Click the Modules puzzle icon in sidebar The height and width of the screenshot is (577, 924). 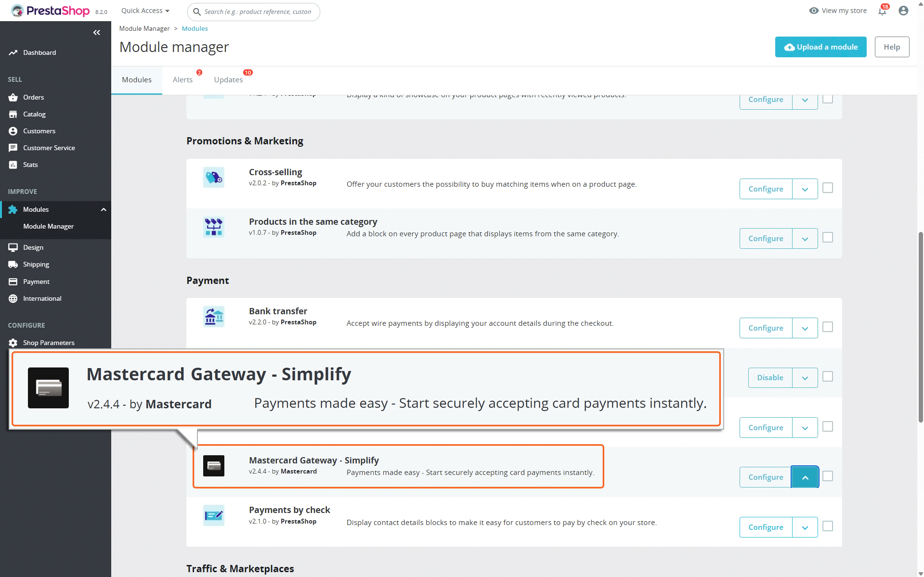point(13,209)
